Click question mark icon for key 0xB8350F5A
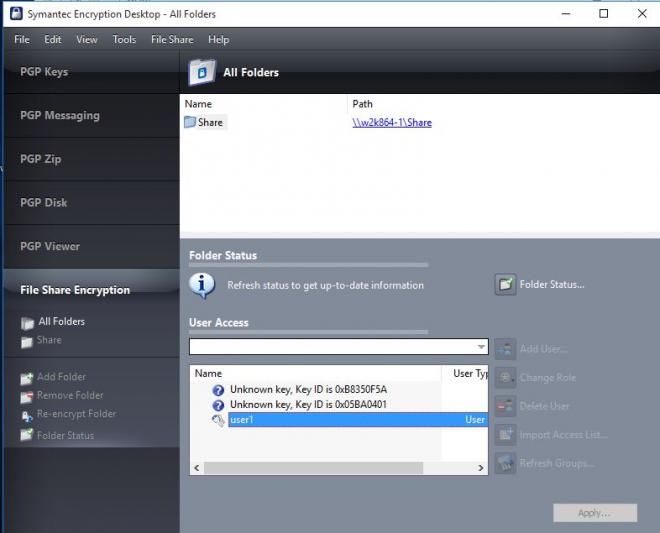This screenshot has height=533, width=660. 218,390
